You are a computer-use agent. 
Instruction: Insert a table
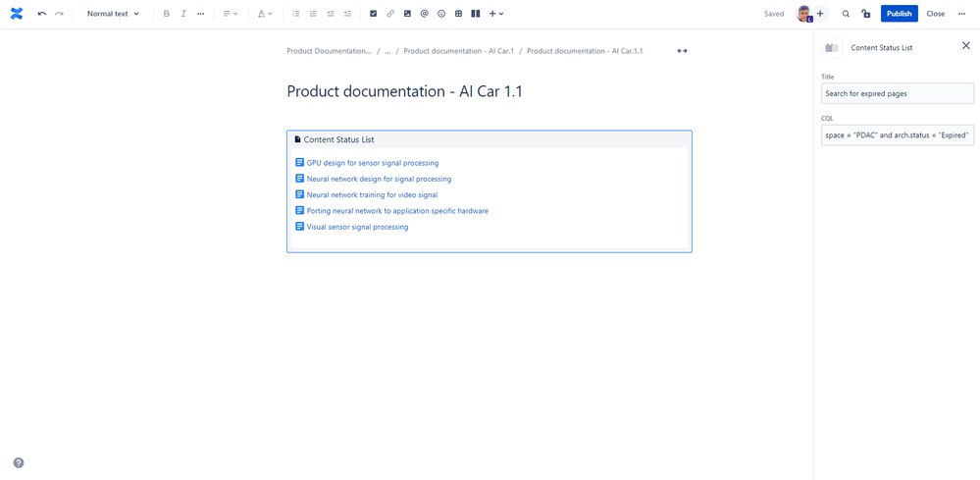pyautogui.click(x=459, y=14)
